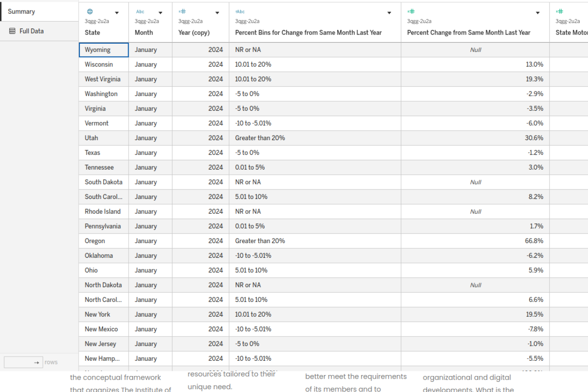Click Percent Change from Same Month header label
Image resolution: width=588 pixels, height=392 pixels.
tap(469, 33)
